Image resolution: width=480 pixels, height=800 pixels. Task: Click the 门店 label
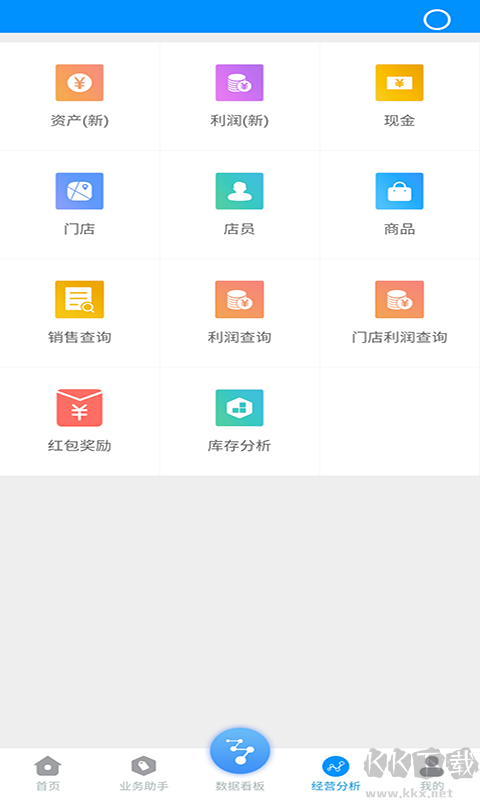coord(80,229)
